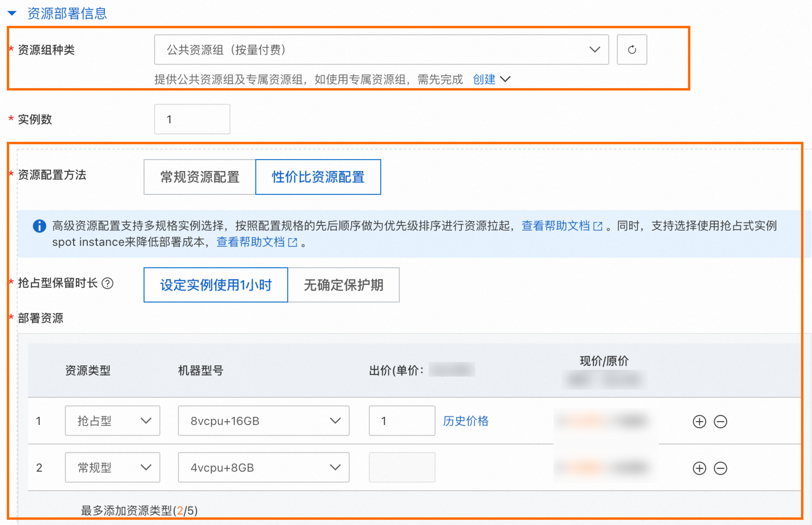Click the bid price input in row 1

(402, 421)
